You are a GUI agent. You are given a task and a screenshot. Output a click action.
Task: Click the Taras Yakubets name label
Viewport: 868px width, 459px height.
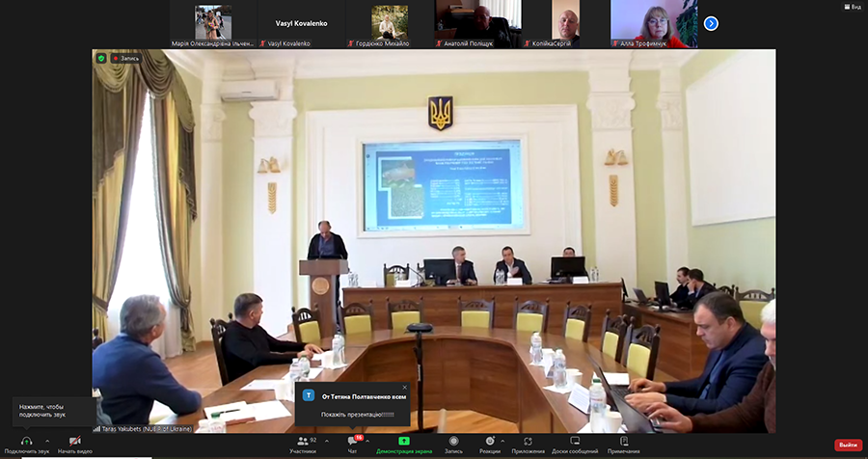pos(147,428)
